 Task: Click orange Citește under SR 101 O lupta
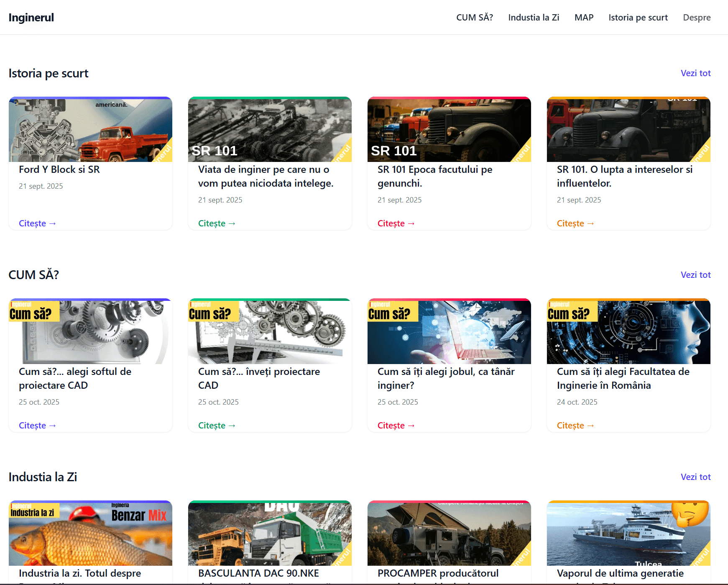[x=575, y=223]
